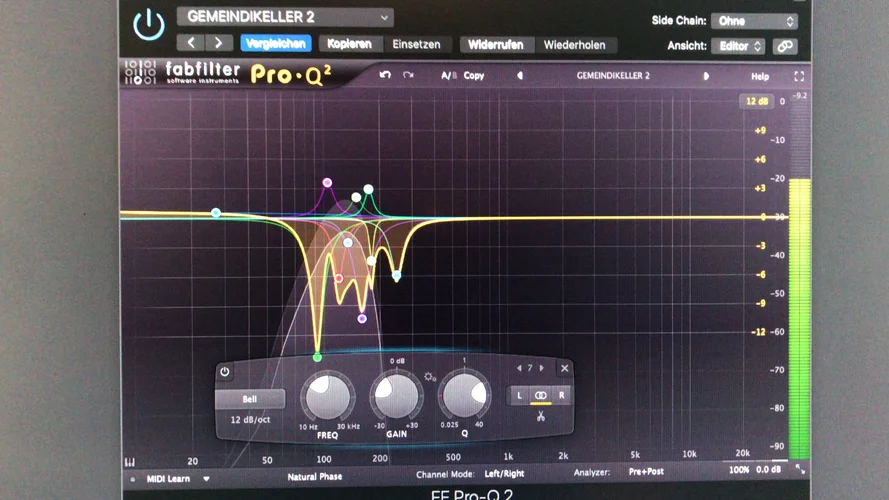Click the resize arrows icon at bottom right
Image resolution: width=889 pixels, height=500 pixels.
800,469
